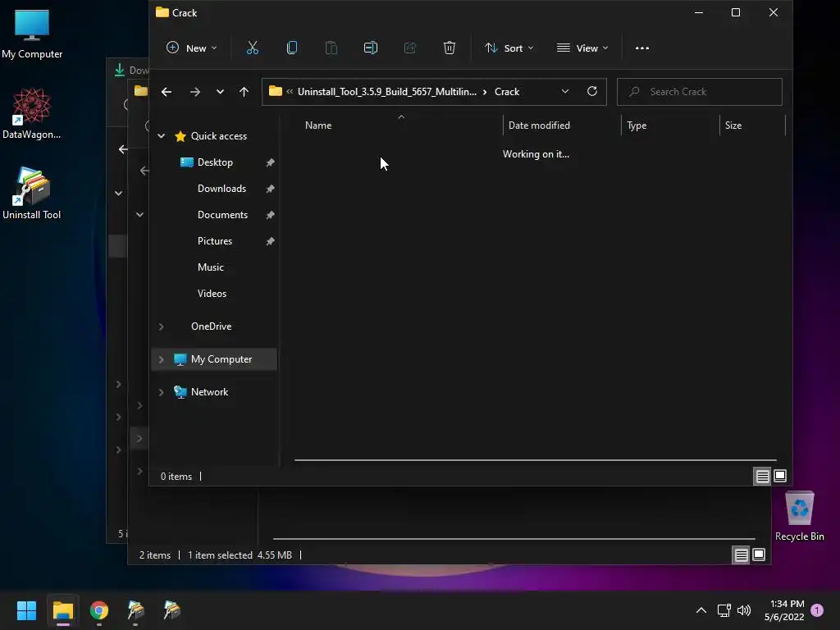
Task: Click the Rename icon in toolbar
Action: pyautogui.click(x=371, y=48)
